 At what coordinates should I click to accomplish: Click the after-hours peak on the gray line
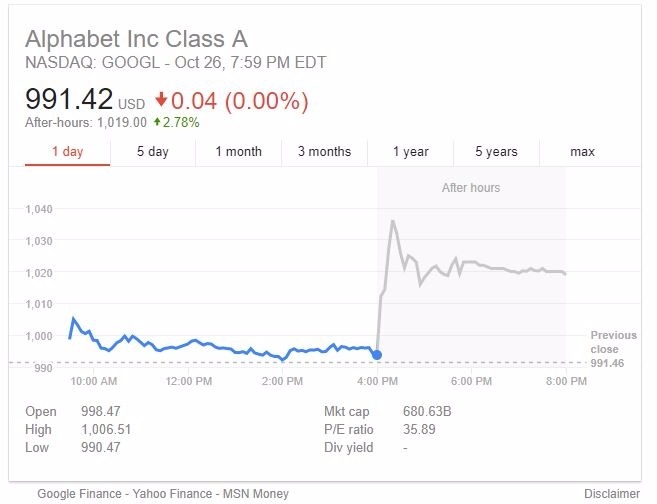tap(393, 221)
